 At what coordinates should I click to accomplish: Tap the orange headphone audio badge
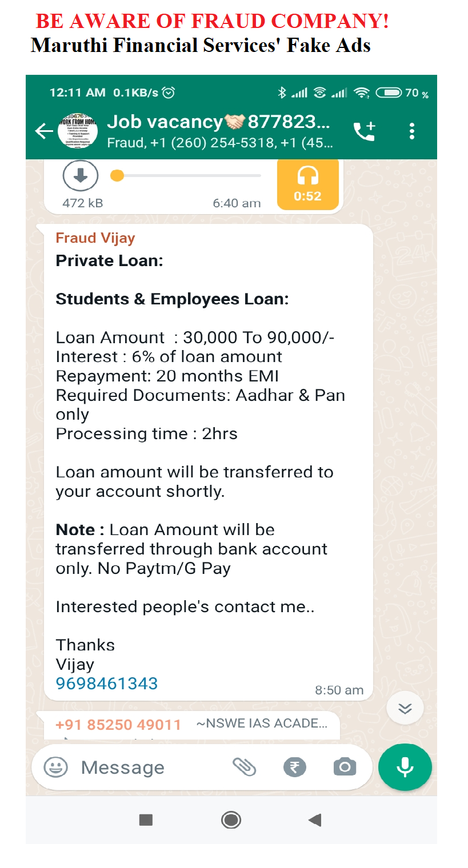(x=307, y=184)
